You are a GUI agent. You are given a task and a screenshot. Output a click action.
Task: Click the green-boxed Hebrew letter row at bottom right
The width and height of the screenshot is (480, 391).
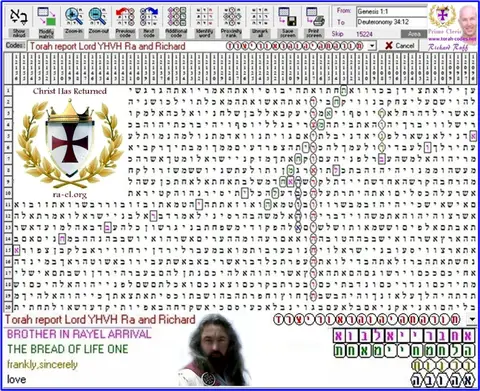pyautogui.click(x=404, y=351)
